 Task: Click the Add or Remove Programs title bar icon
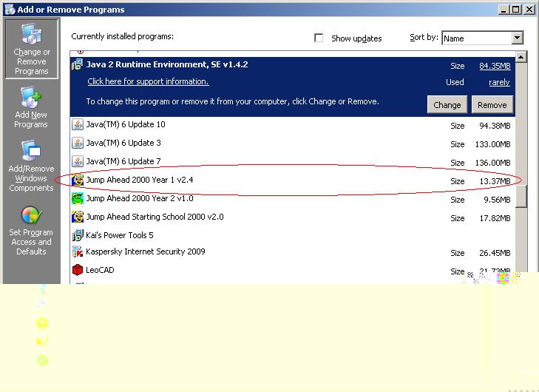coord(10,10)
